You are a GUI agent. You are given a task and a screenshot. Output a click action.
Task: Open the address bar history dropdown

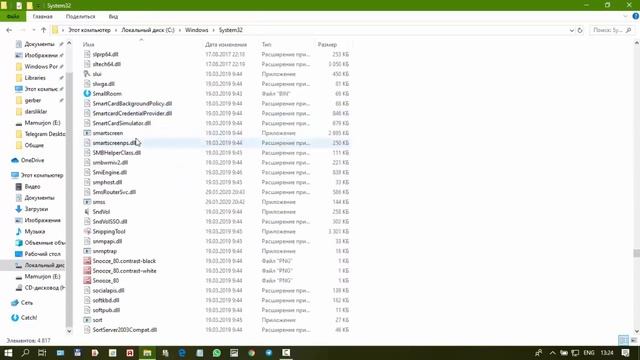coord(571,30)
